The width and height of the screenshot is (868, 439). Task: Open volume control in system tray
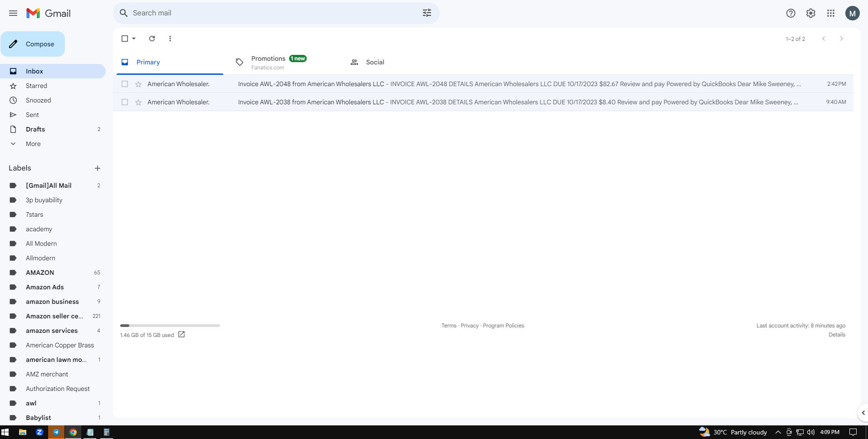[811, 432]
